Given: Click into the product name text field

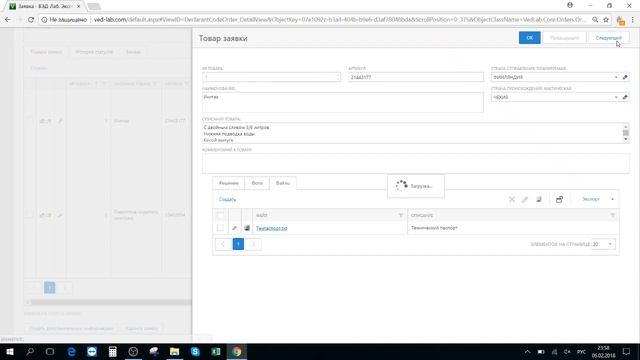Looking at the screenshot, I should coord(343,102).
